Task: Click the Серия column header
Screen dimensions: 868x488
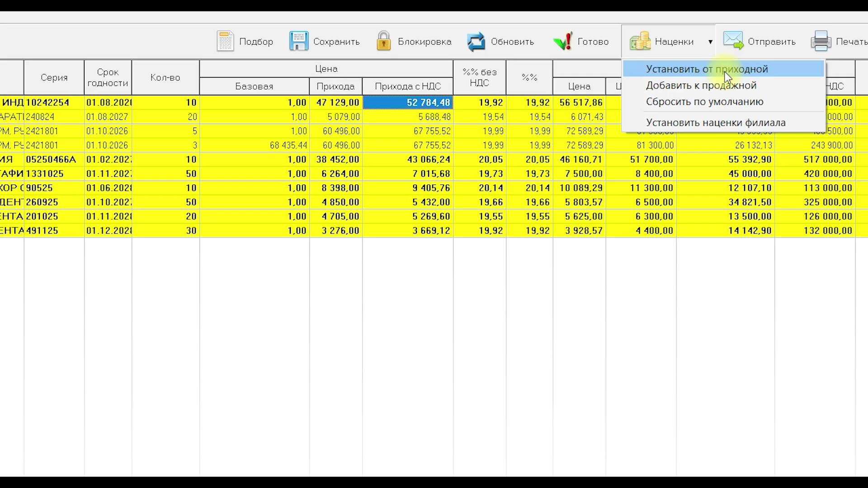Action: click(54, 77)
